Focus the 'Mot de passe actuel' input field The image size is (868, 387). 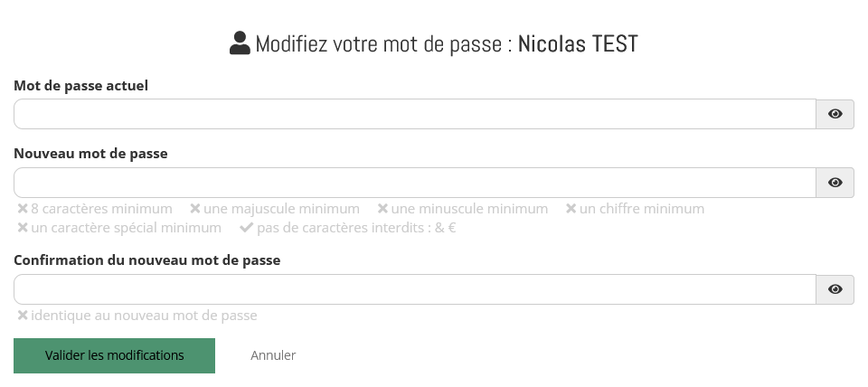click(x=415, y=114)
